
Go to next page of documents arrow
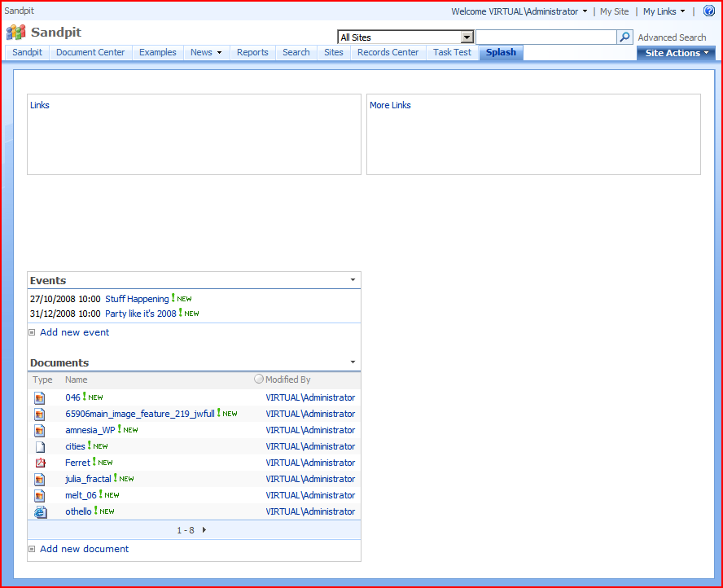click(204, 530)
